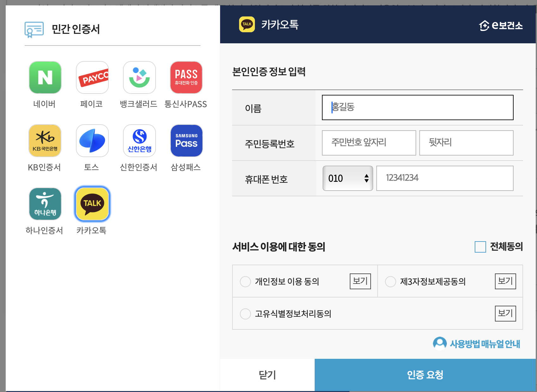Click the 하나인증서 label
Screen dimensions: 537x392
tap(44, 230)
